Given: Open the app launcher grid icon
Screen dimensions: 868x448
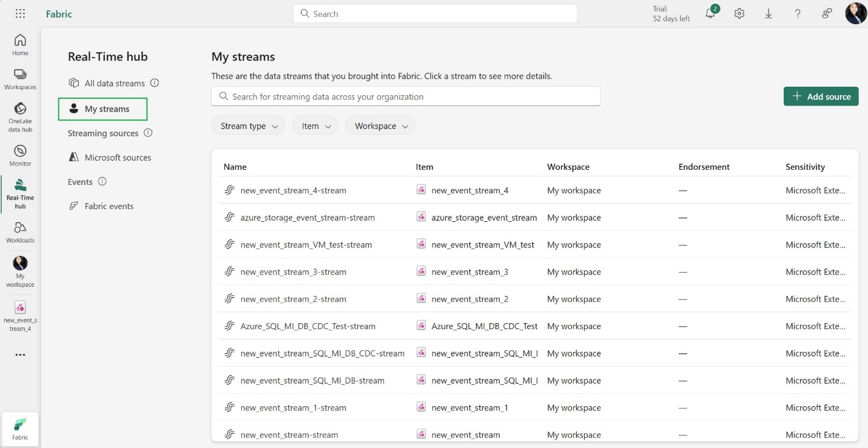Looking at the screenshot, I should click(x=20, y=13).
